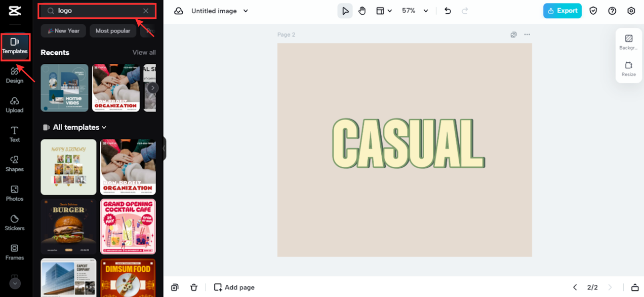This screenshot has height=297, width=644.
Task: Select the Homie Vibes recent template
Action: pos(64,88)
